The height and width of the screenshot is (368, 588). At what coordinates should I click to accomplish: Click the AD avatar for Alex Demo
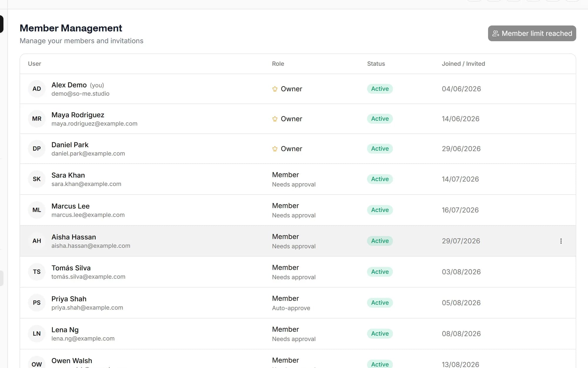click(37, 89)
